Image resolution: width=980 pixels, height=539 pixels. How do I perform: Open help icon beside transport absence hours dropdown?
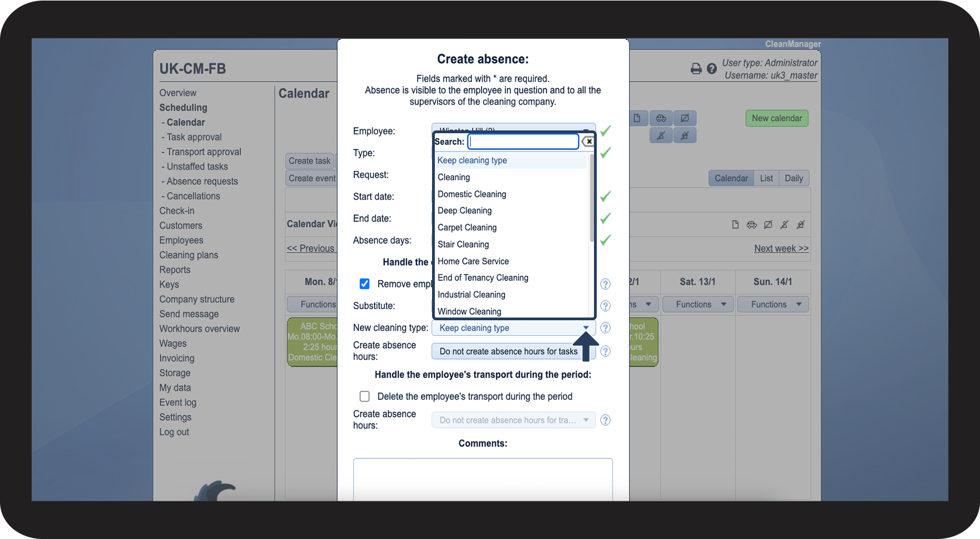606,420
